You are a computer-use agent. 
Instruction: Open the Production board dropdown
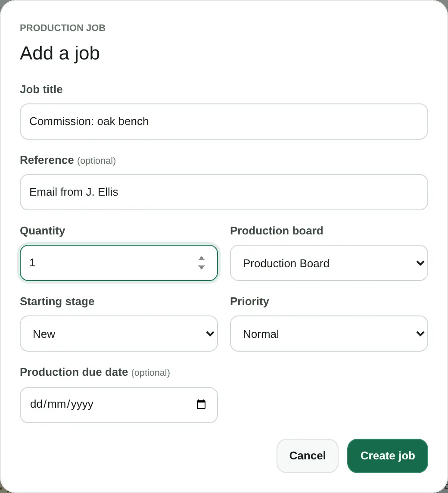click(x=329, y=263)
